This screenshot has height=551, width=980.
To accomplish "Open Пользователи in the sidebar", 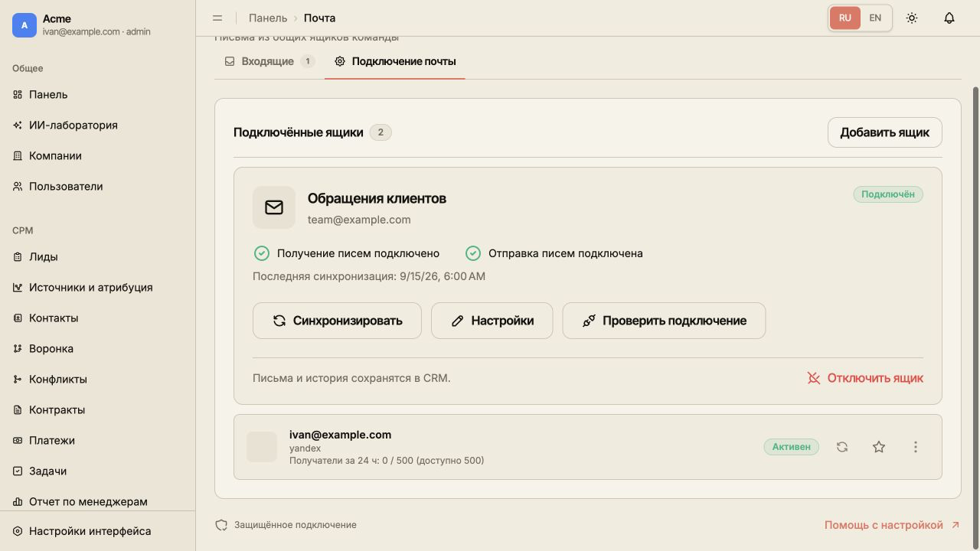I will coord(98,186).
